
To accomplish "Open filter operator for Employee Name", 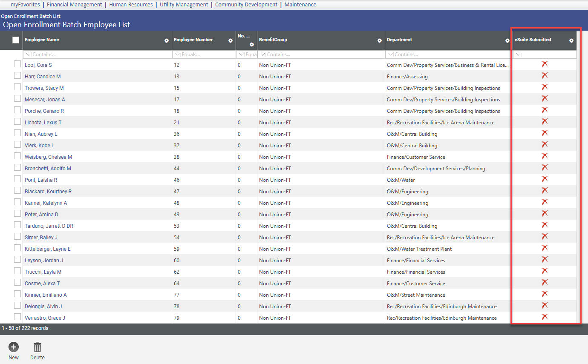I will pyautogui.click(x=28, y=54).
